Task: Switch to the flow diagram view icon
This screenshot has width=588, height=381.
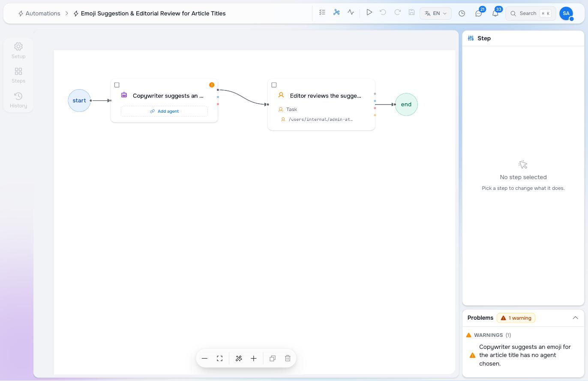Action: (336, 12)
